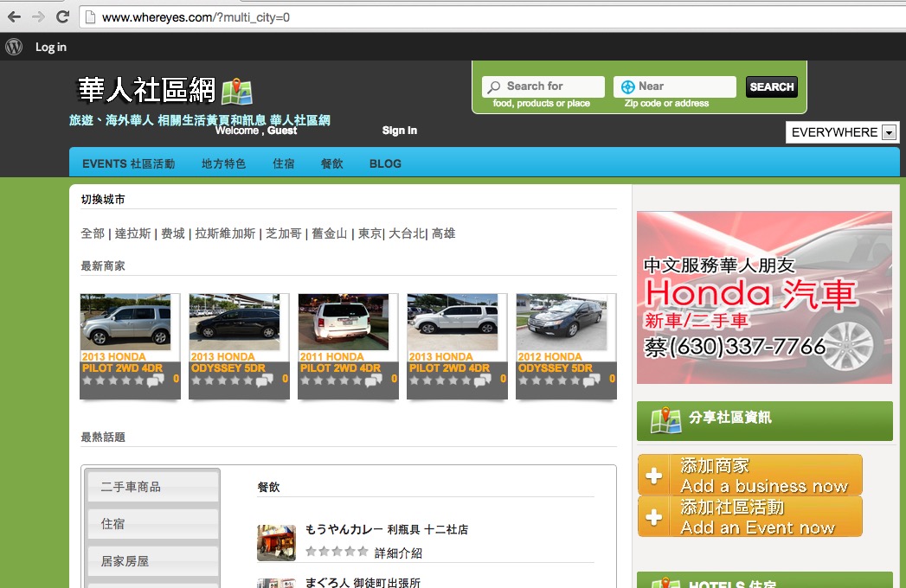906x588 pixels.
Task: Open the EVERYWHERE dropdown
Action: click(842, 132)
